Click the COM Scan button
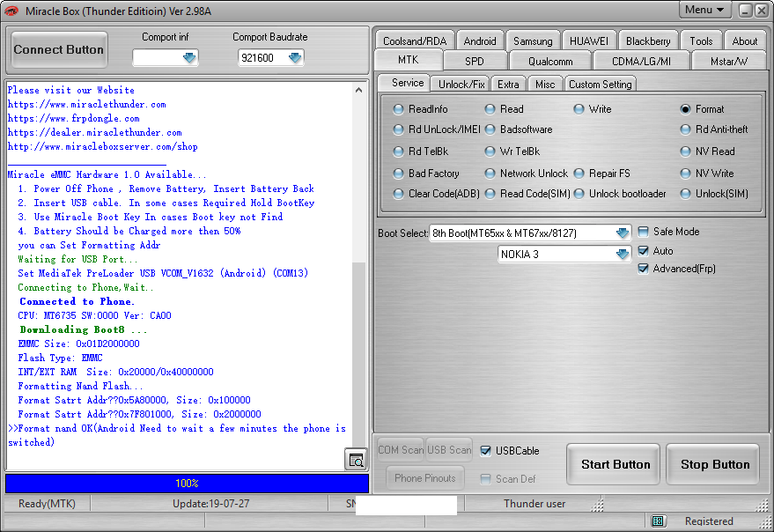 point(401,450)
